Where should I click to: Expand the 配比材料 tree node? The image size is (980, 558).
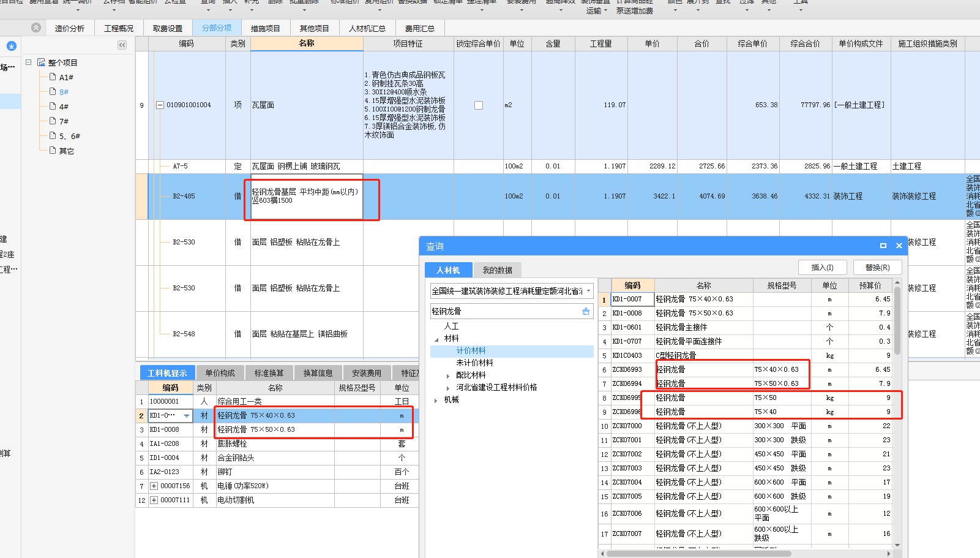pyautogui.click(x=448, y=375)
